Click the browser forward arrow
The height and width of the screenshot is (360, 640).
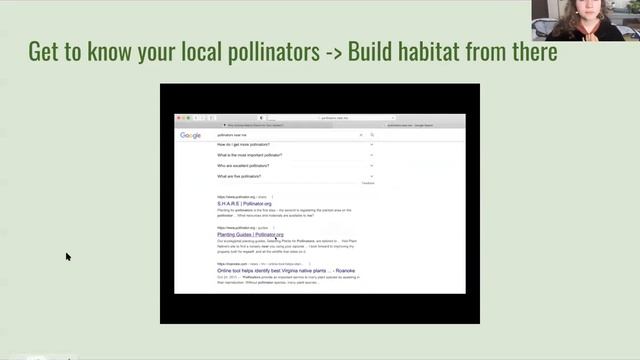tap(202, 118)
